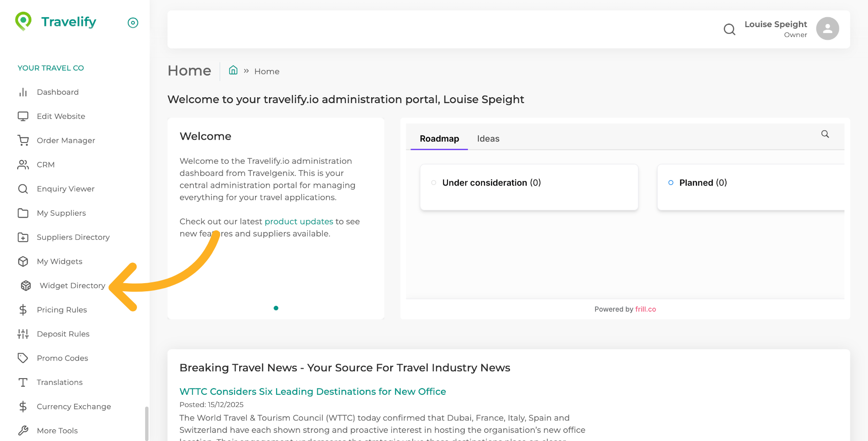The image size is (868, 441).
Task: Open the Dashboard bar chart icon
Action: [23, 92]
